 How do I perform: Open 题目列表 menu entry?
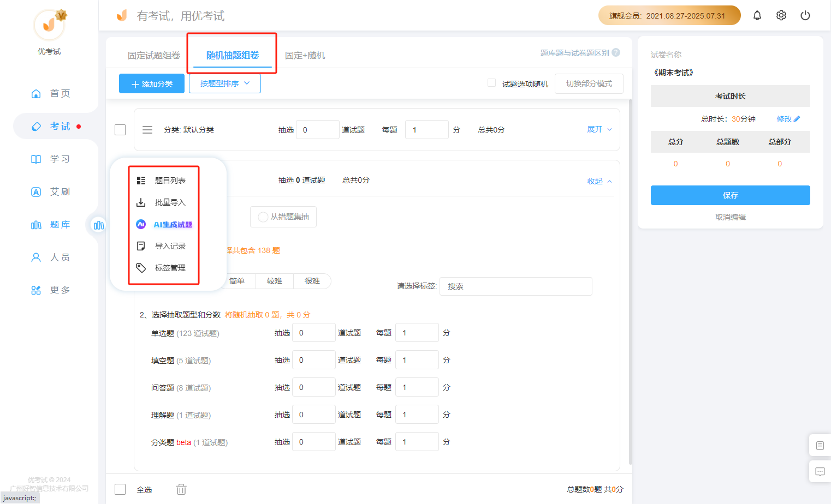170,181
